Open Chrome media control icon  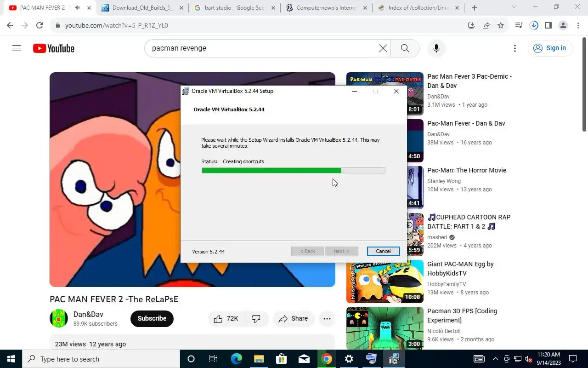(519, 25)
